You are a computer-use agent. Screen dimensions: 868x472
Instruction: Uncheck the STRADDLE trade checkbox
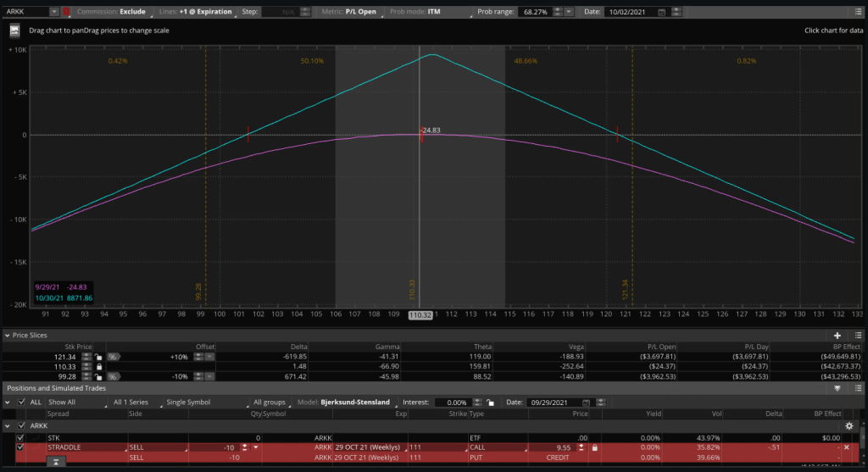20,447
